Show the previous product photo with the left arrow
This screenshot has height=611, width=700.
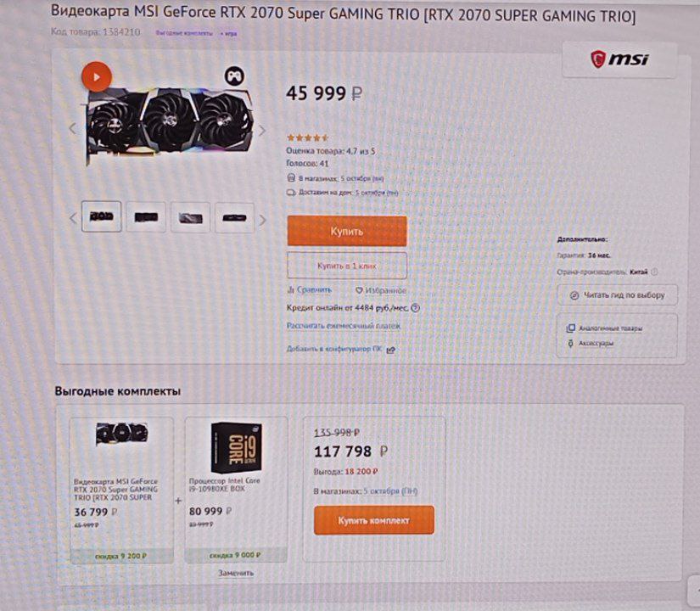pyautogui.click(x=73, y=129)
